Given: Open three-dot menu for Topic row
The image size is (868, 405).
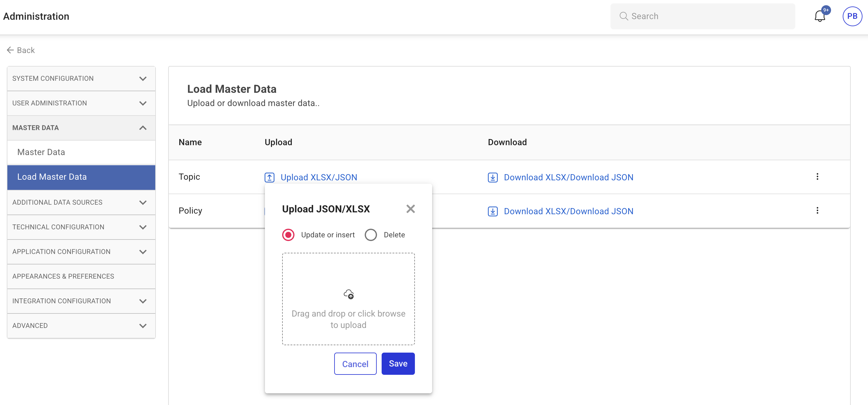Looking at the screenshot, I should point(817,177).
